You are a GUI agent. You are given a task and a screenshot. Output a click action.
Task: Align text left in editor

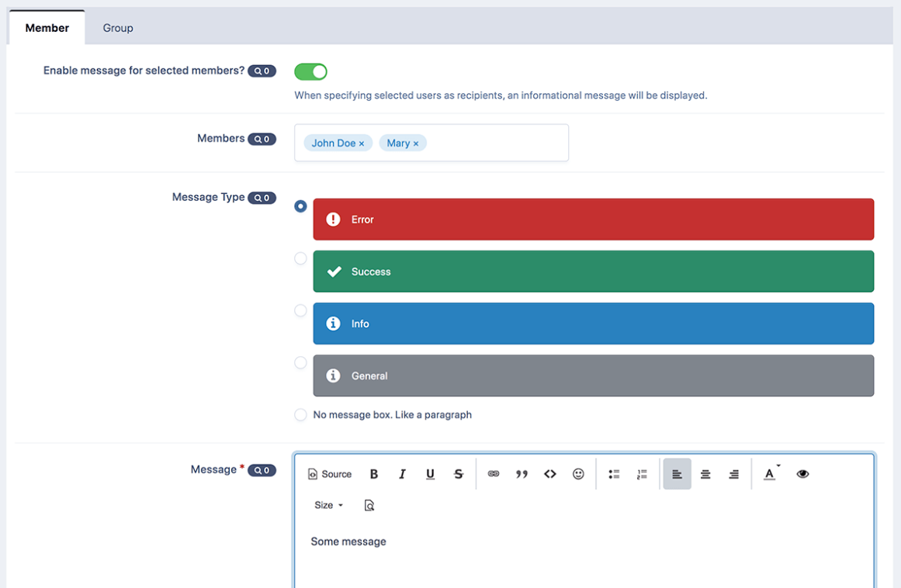point(677,474)
